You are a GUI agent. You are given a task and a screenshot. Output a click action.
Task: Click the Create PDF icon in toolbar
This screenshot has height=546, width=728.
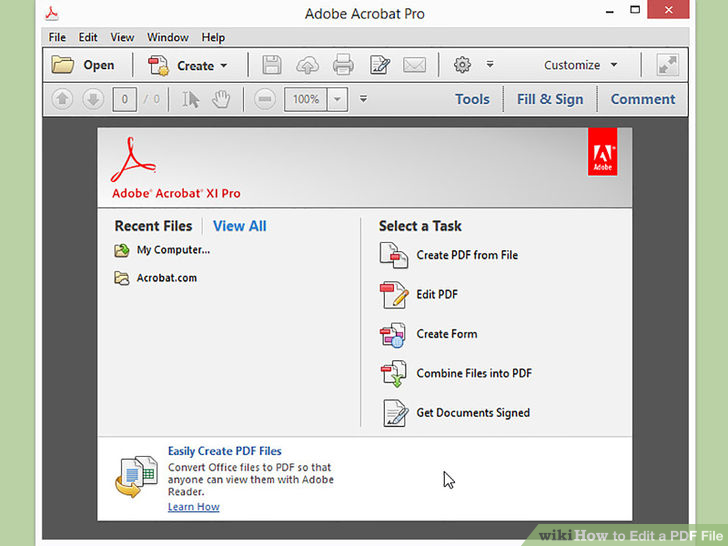158,65
